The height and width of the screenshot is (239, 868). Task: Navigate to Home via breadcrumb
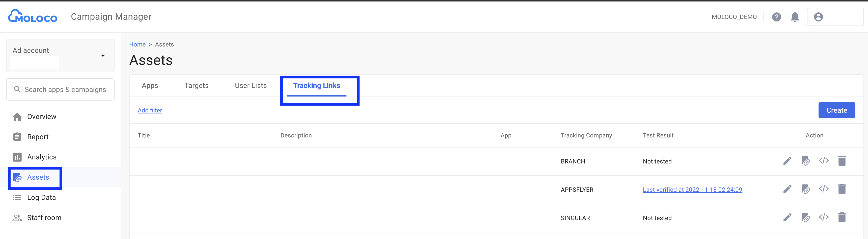[137, 44]
